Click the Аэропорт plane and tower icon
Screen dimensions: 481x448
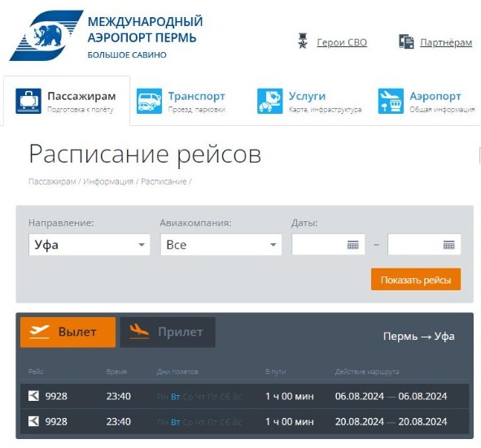click(391, 101)
